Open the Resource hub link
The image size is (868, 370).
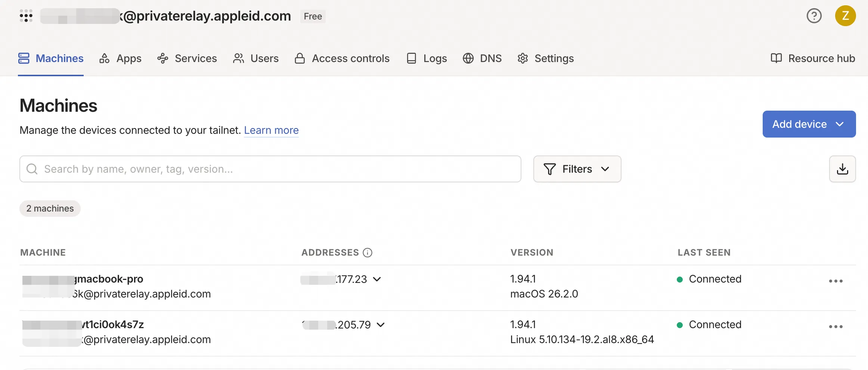coord(813,58)
